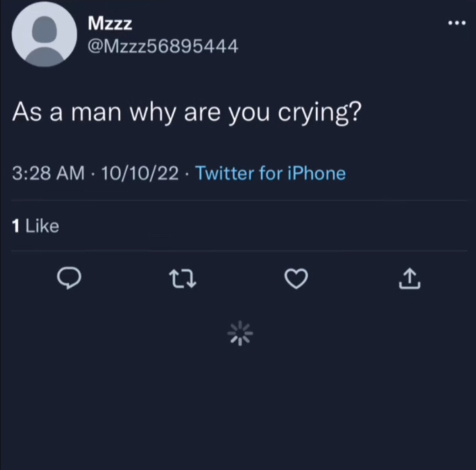Click the word "Like" beside the count
476x470 pixels.
(x=42, y=226)
